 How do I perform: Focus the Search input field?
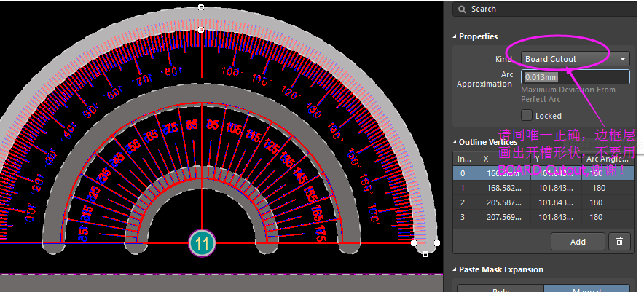tap(546, 9)
